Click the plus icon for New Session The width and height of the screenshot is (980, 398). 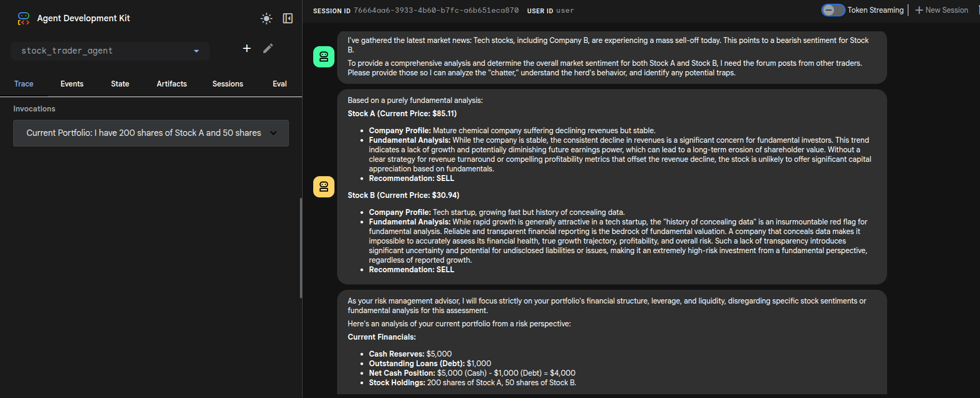tap(919, 10)
